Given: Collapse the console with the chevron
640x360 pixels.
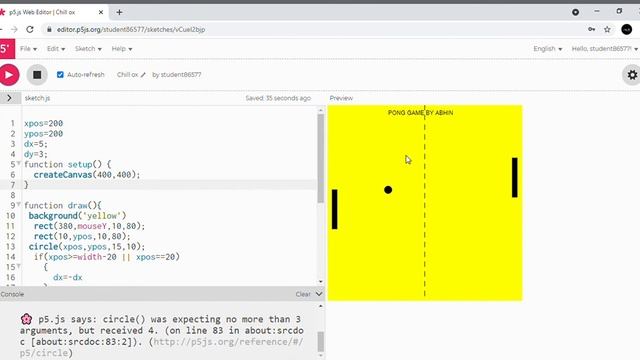Looking at the screenshot, I should click(x=319, y=294).
